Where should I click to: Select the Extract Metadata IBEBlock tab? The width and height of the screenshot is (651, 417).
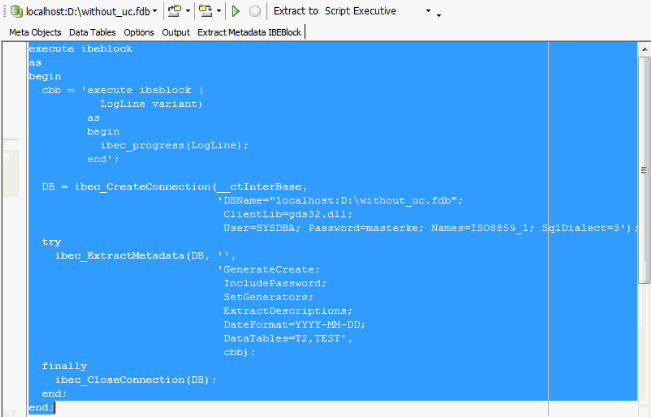[249, 32]
